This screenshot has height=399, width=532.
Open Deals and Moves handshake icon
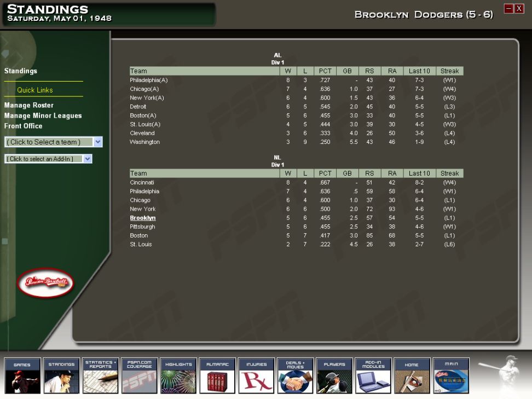click(x=295, y=375)
